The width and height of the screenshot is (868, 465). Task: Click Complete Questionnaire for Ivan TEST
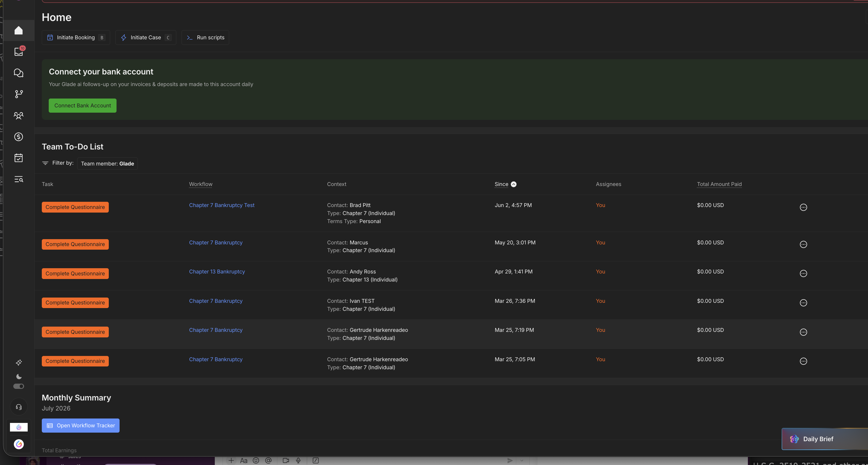pos(75,303)
